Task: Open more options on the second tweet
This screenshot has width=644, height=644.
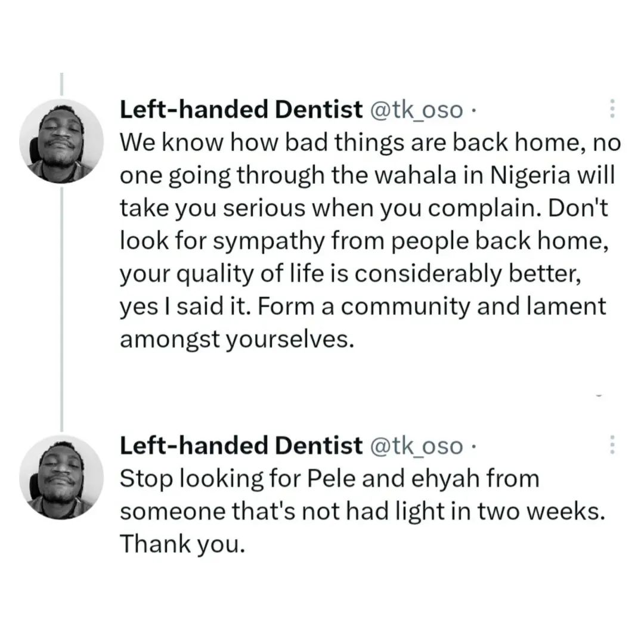Action: (612, 445)
